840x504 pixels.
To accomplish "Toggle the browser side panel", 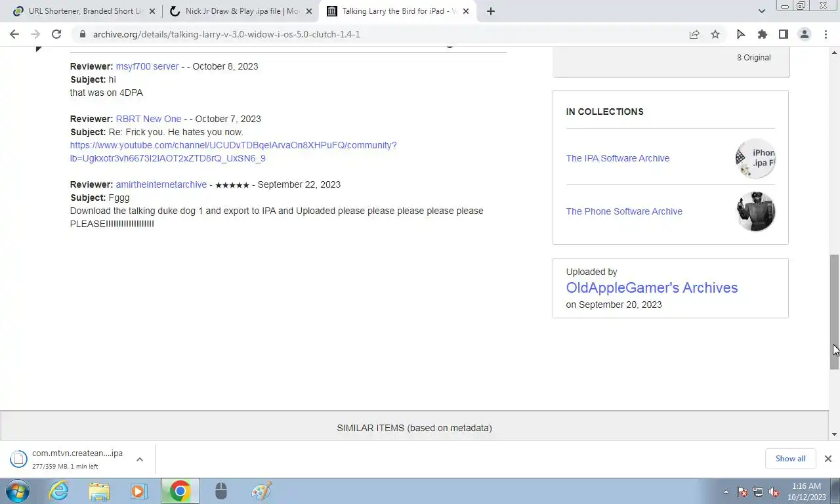I will pos(783,34).
